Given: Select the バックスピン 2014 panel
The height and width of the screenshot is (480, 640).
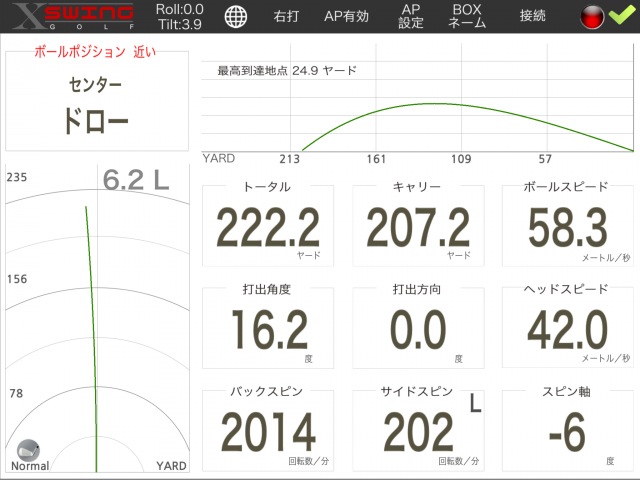Looking at the screenshot, I should (x=268, y=431).
